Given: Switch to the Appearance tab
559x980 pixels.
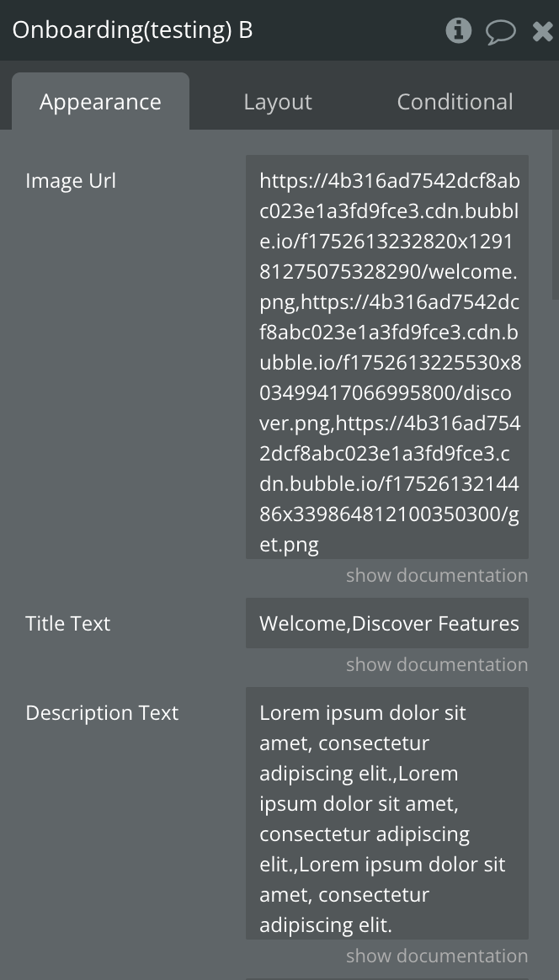Looking at the screenshot, I should click(x=100, y=102).
